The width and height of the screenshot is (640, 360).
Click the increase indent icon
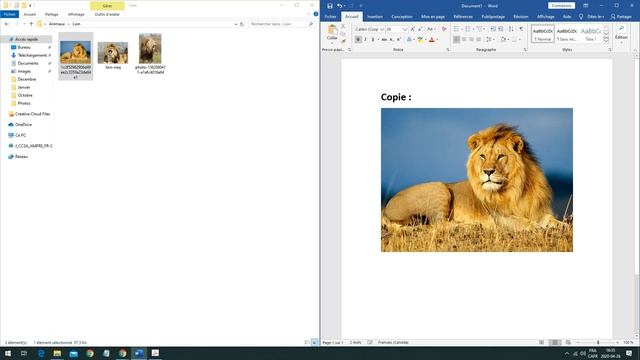pos(501,29)
